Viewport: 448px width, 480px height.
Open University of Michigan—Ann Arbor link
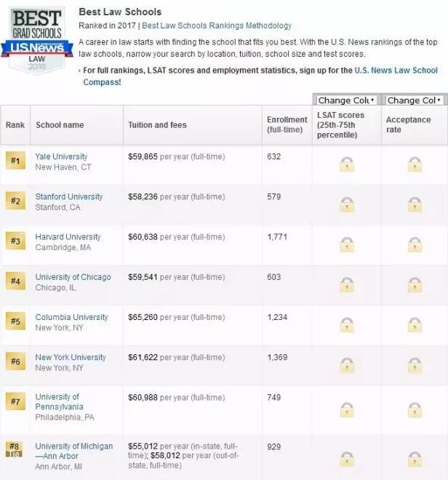point(73,451)
